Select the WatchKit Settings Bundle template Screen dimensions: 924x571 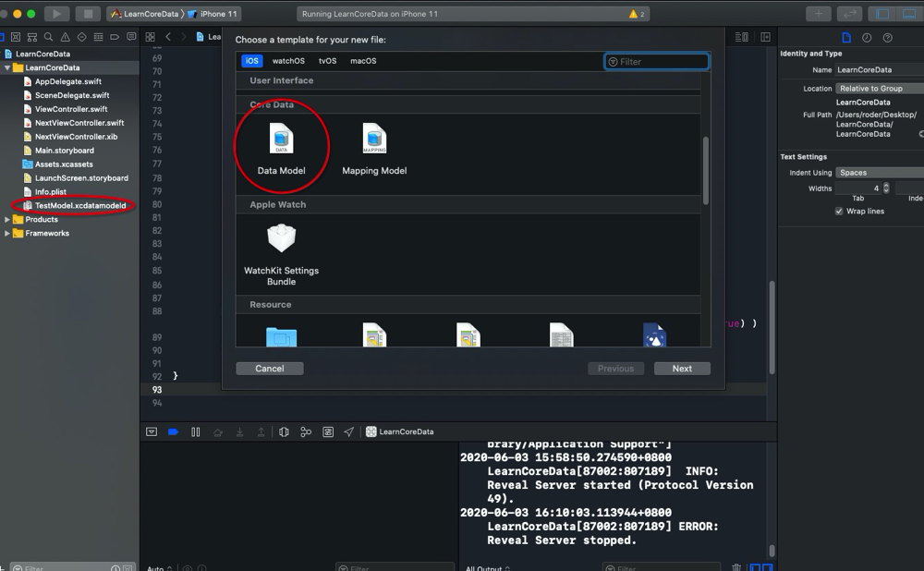(281, 255)
